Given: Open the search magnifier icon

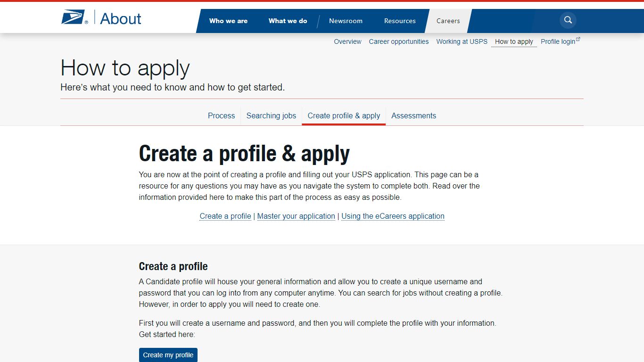Looking at the screenshot, I should (x=567, y=20).
